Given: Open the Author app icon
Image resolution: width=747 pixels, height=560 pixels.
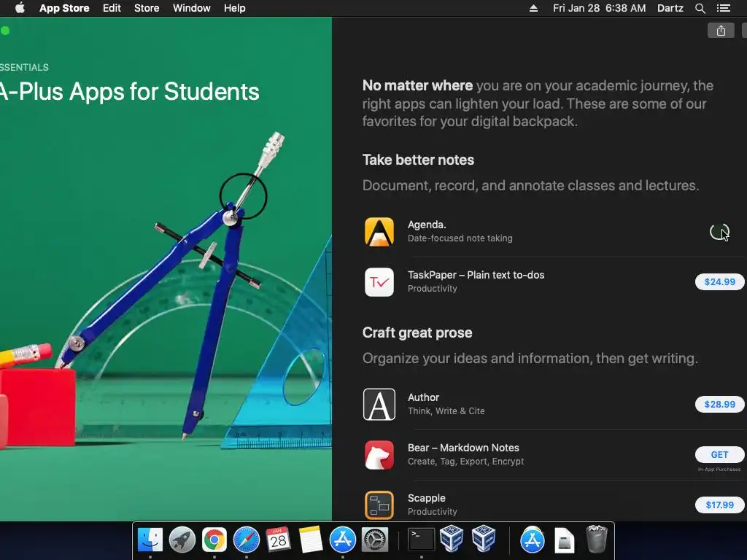Looking at the screenshot, I should tap(379, 404).
